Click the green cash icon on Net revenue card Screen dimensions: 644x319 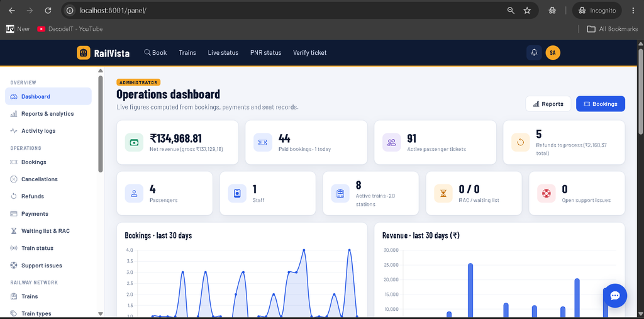pos(134,142)
